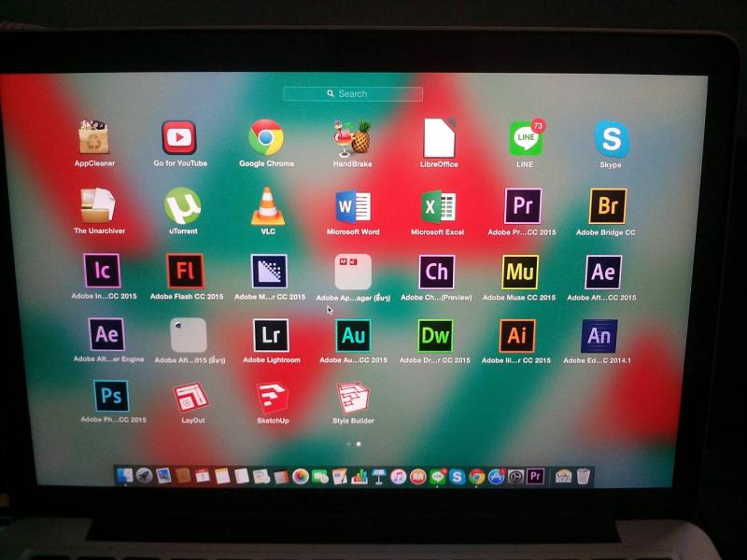Launch Adobe After Effects CC 2015
747x560 pixels.
click(603, 272)
